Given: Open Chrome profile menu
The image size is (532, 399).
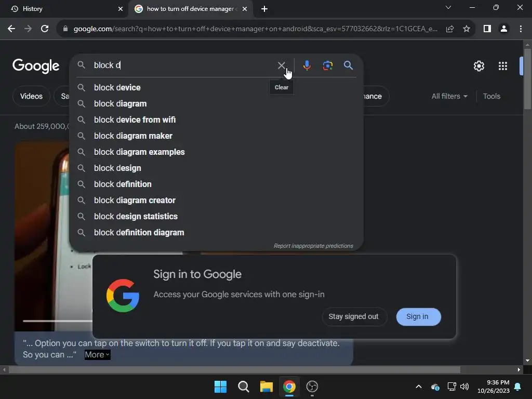Looking at the screenshot, I should [x=504, y=29].
